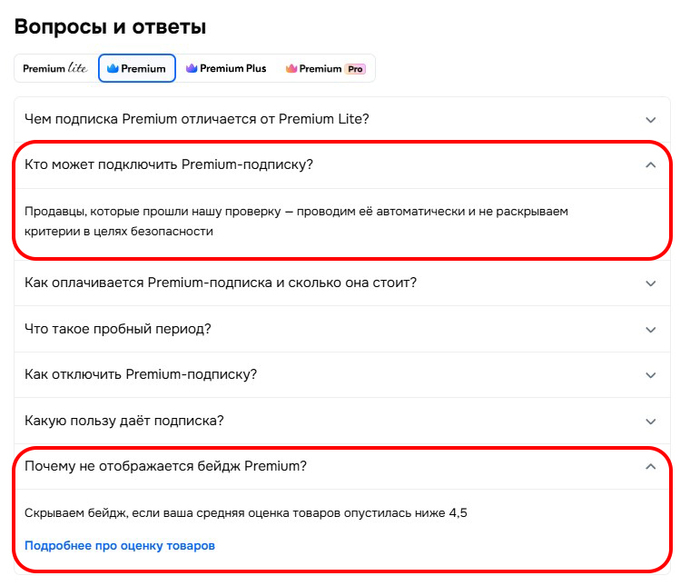Click question 'Что такое пробный период?'
Screen dimensions: 700x586
pyautogui.click(x=118, y=329)
